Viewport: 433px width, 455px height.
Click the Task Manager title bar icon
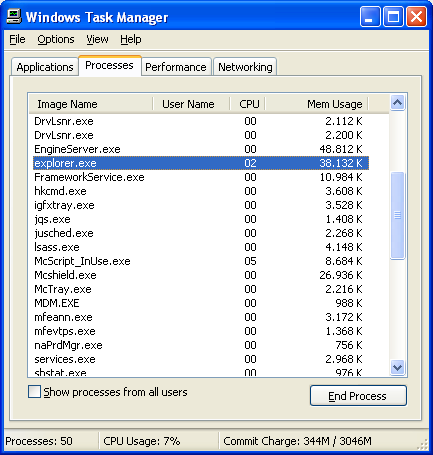click(14, 16)
